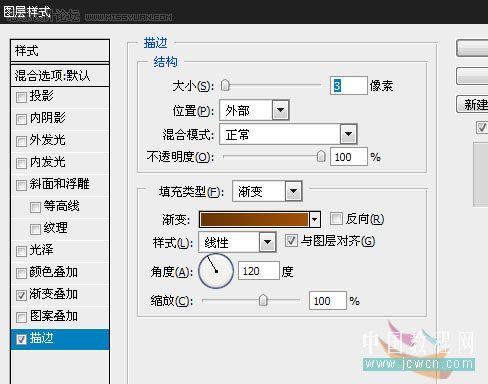Screen dimensions: 488x384
Task: Check the 外发光 outer glow box
Action: 21,141
